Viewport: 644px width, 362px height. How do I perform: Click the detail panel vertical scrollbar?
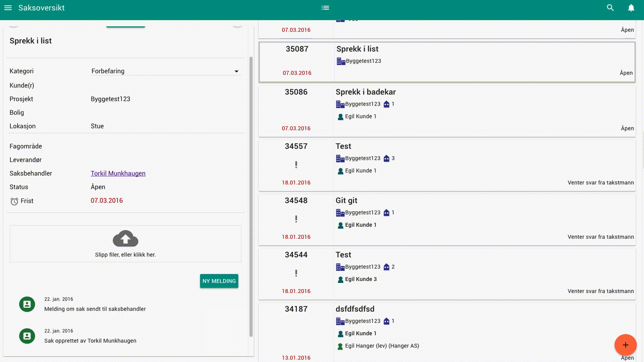click(x=251, y=196)
